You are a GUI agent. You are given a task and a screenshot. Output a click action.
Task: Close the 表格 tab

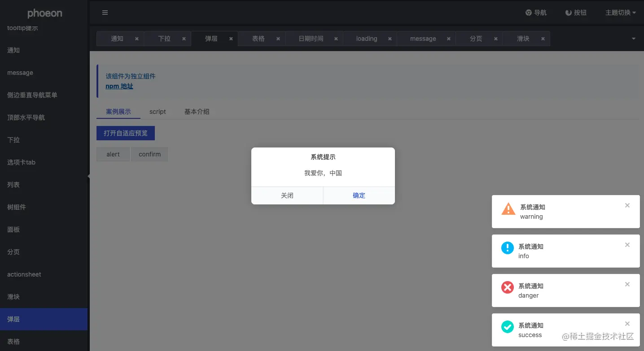point(278,39)
